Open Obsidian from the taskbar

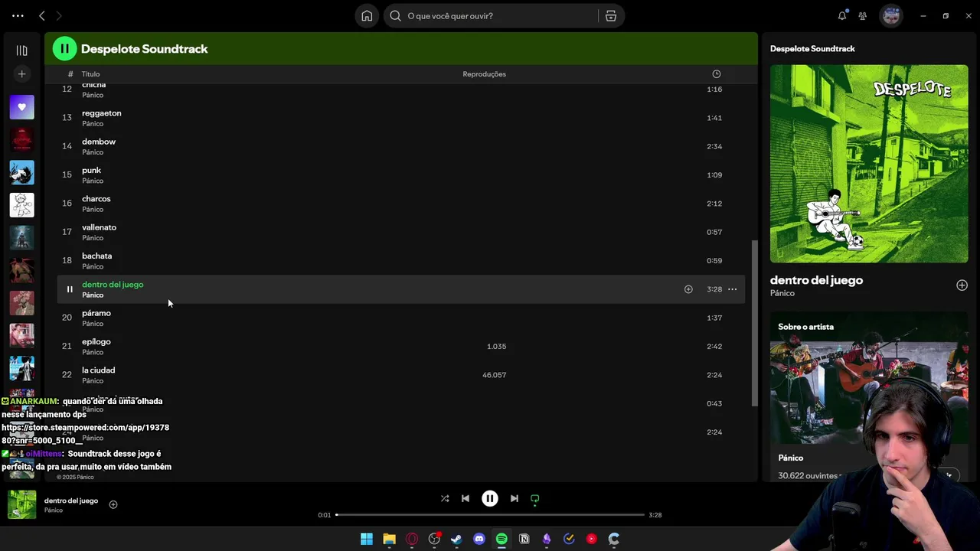(547, 539)
